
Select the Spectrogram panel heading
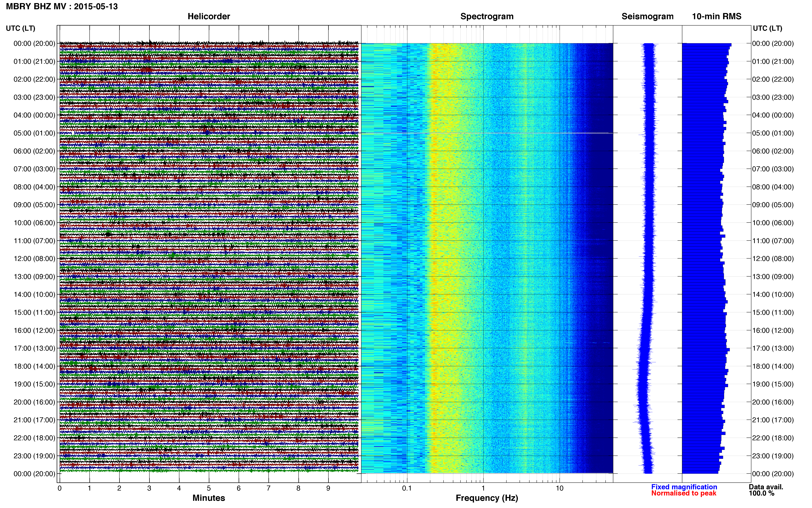[x=487, y=16]
